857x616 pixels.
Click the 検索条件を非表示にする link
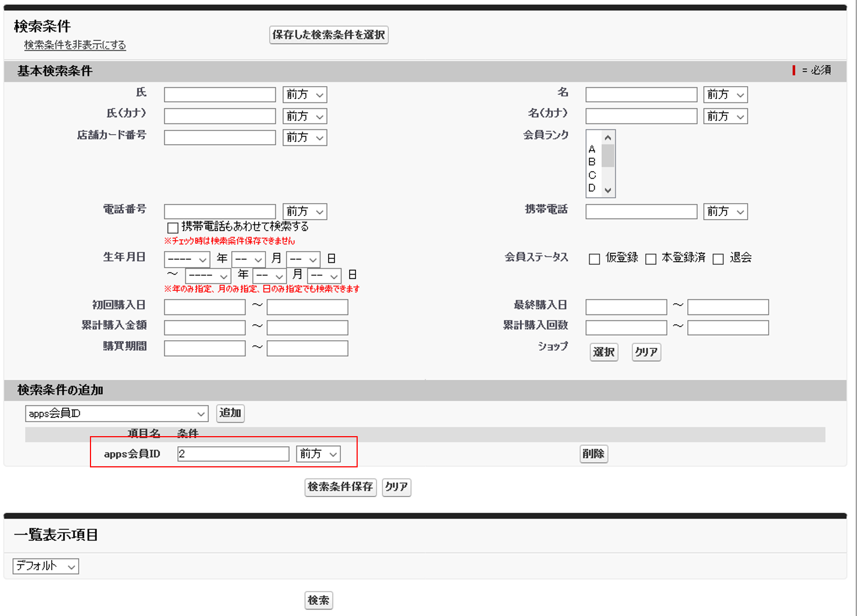75,45
